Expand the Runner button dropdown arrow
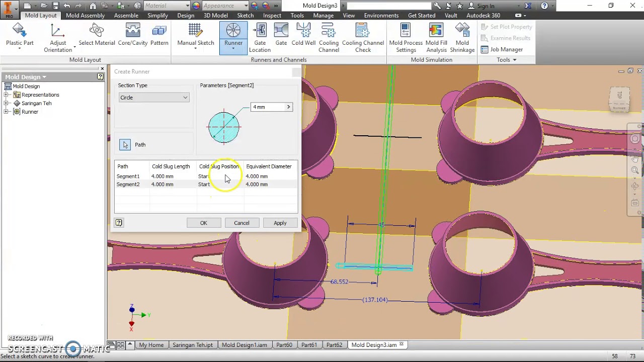 tap(233, 49)
